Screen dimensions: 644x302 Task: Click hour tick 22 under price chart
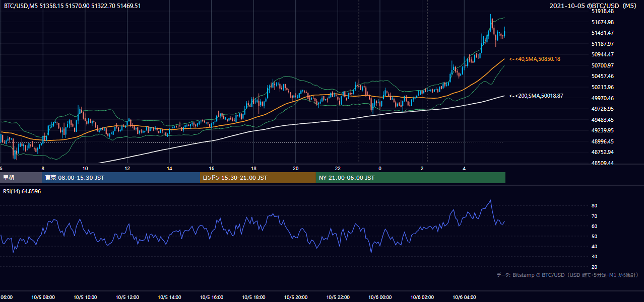pos(338,168)
